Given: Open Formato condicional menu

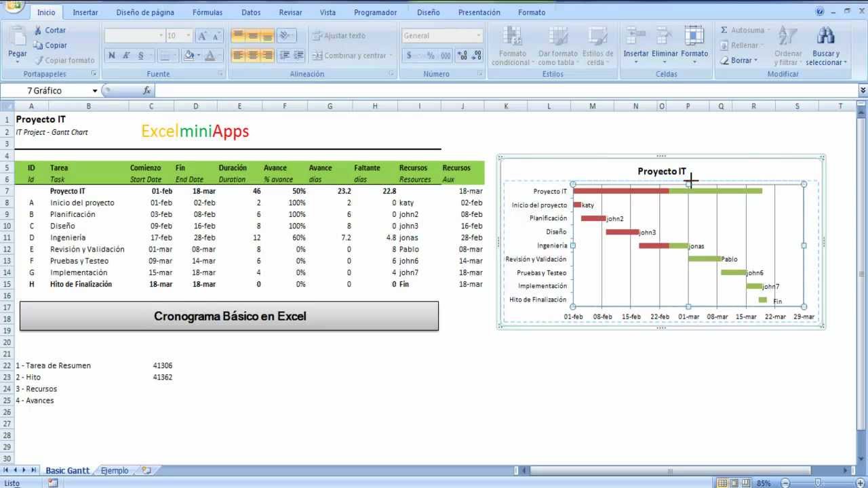Looking at the screenshot, I should click(x=513, y=46).
